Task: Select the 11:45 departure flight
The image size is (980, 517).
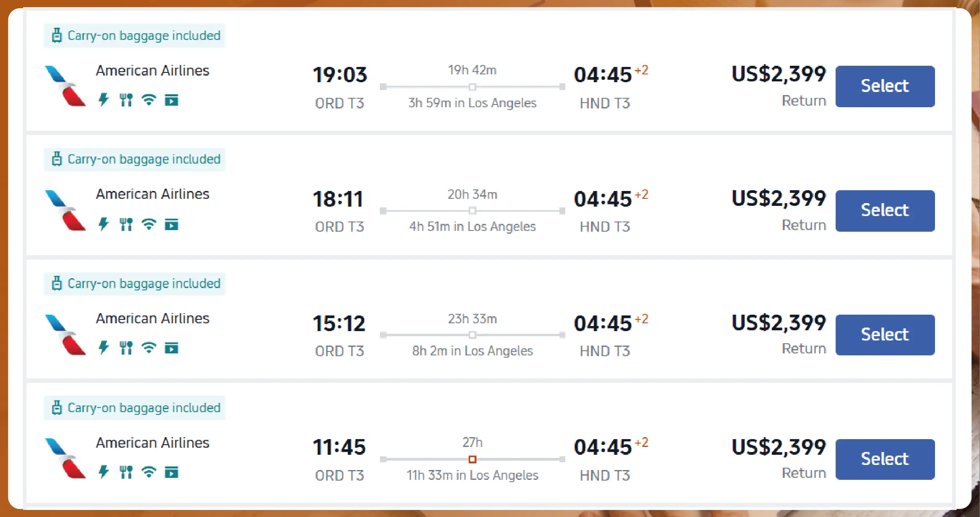Action: [885, 459]
